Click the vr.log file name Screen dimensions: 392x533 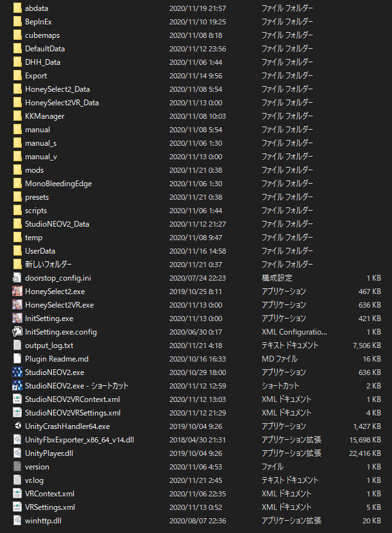click(x=34, y=480)
